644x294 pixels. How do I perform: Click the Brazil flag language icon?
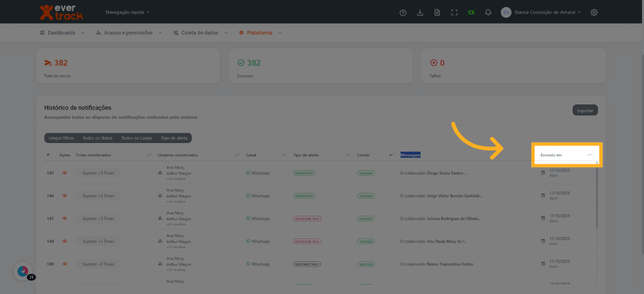471,12
